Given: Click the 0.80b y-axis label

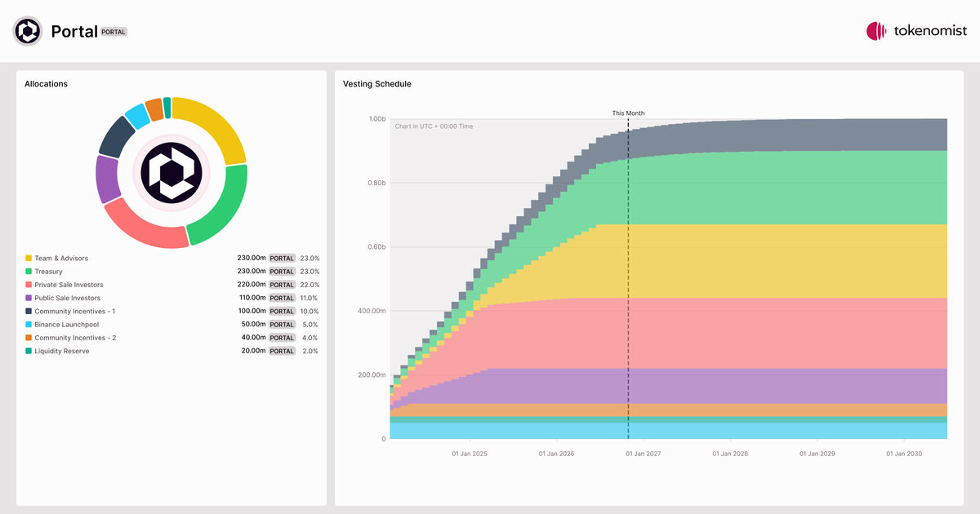Looking at the screenshot, I should (x=376, y=183).
